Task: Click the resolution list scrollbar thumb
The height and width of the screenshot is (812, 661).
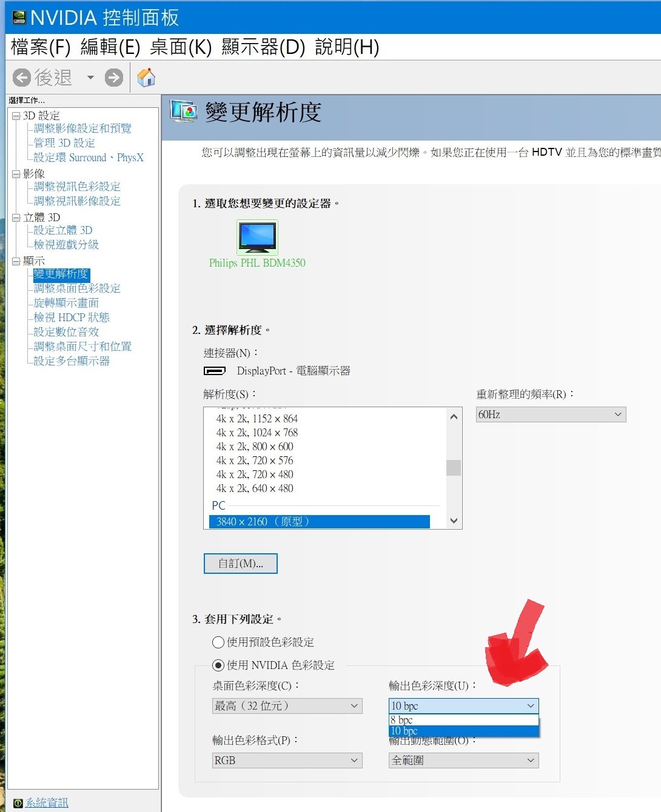Action: (454, 468)
